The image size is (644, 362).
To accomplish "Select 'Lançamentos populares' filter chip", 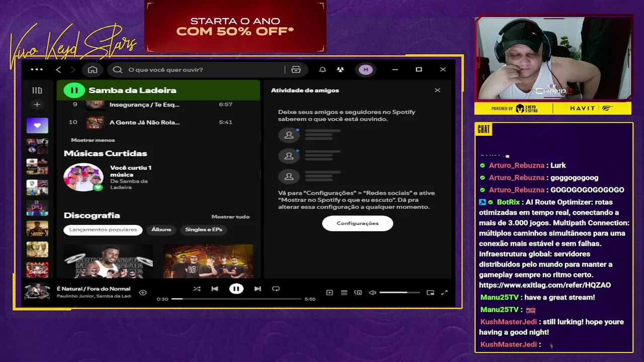I will click(103, 230).
